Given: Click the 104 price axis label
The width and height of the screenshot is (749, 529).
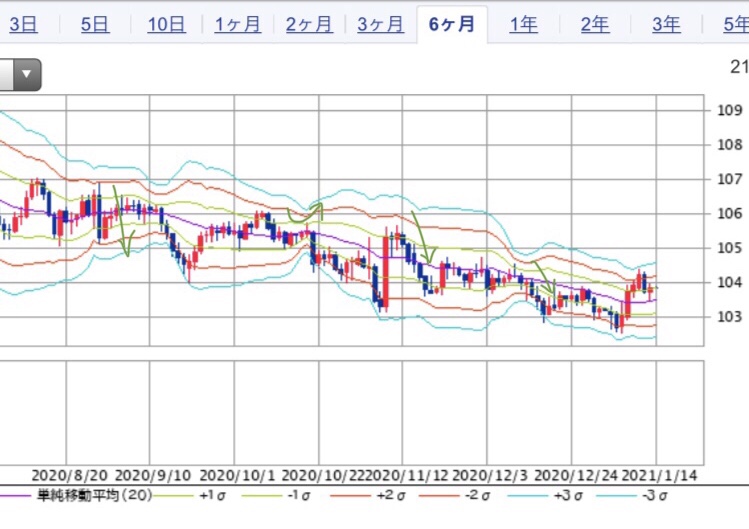Looking at the screenshot, I should tap(730, 282).
